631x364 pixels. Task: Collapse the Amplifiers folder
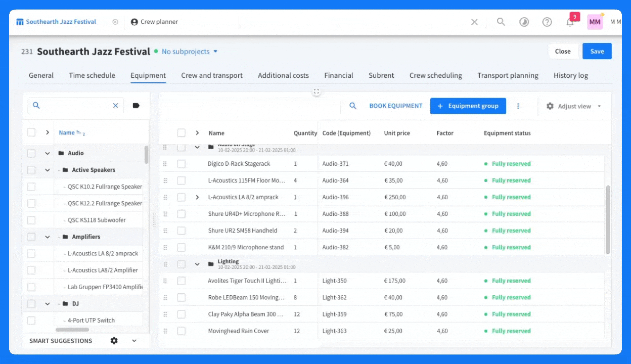coord(48,237)
